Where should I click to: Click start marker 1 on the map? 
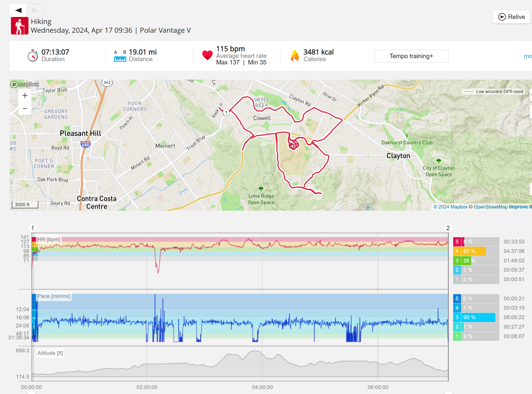click(x=226, y=113)
